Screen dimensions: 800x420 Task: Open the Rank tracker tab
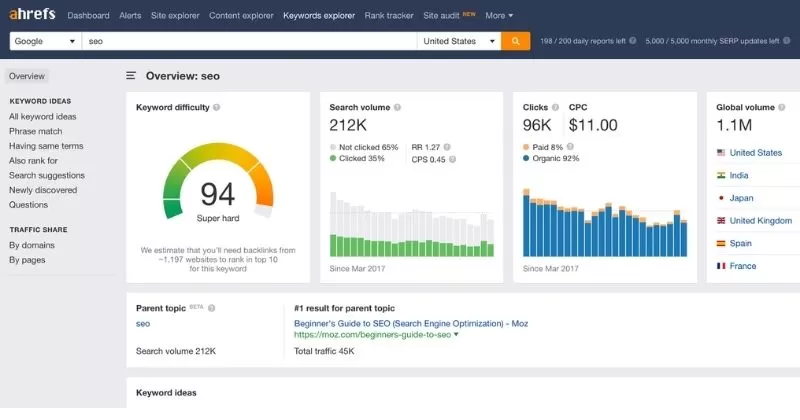389,16
